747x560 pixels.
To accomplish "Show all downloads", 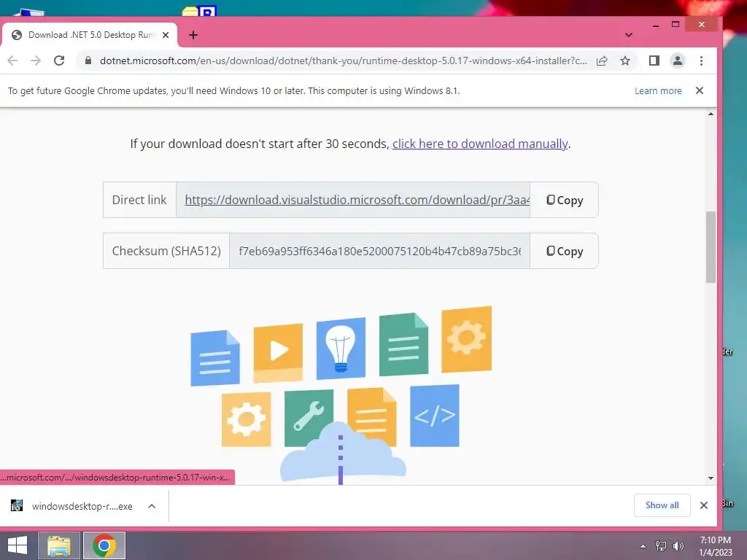I will click(x=662, y=505).
